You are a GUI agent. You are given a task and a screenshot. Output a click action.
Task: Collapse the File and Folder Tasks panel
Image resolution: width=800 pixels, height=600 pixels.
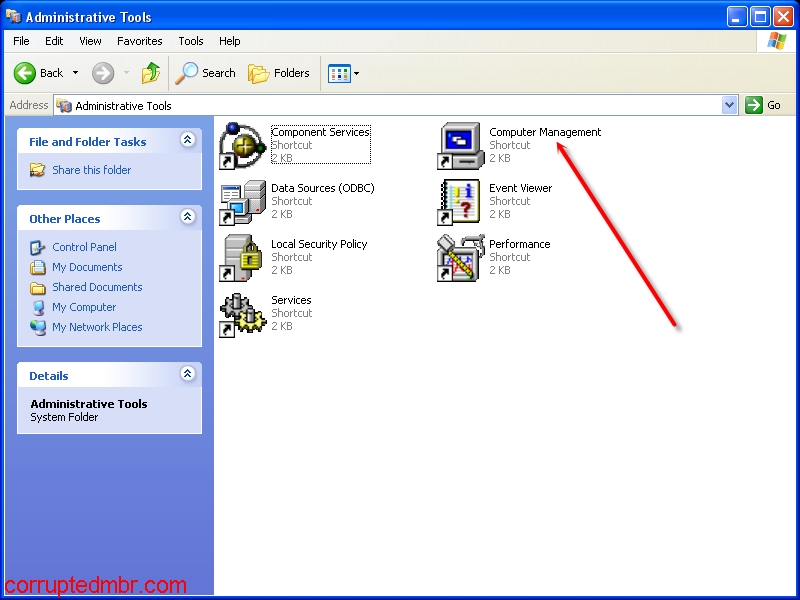coord(187,141)
